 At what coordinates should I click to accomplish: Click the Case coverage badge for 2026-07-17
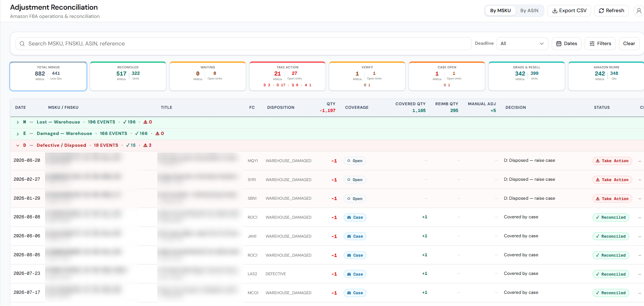click(x=355, y=293)
